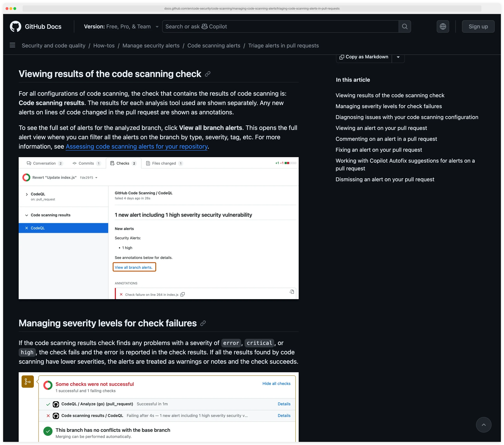
Task: Copy the heading anchor link for Managing severity levels
Action: point(203,323)
